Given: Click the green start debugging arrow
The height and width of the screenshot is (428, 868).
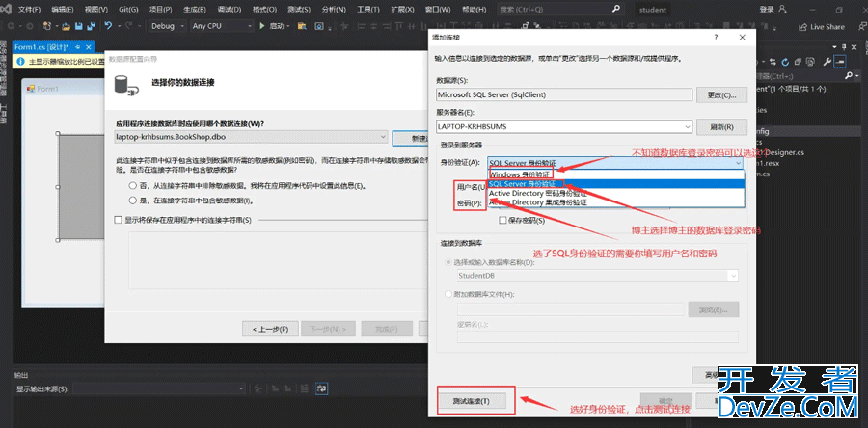Looking at the screenshot, I should click(262, 26).
